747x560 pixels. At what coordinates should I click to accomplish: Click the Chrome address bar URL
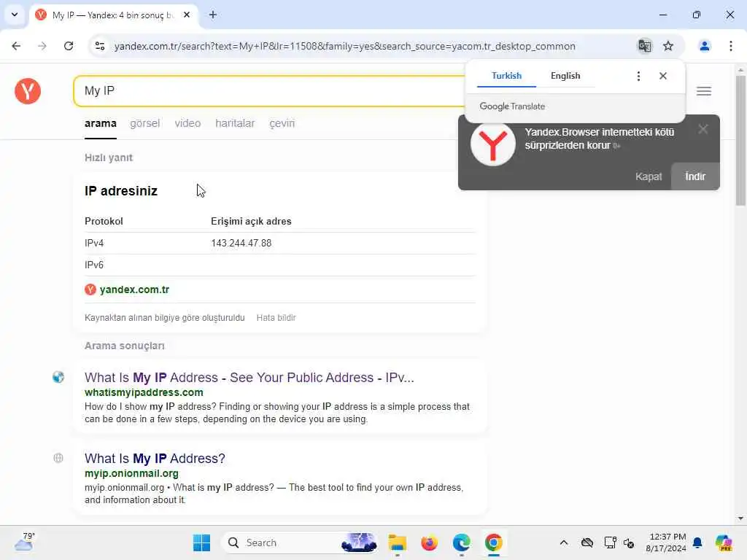tap(345, 46)
